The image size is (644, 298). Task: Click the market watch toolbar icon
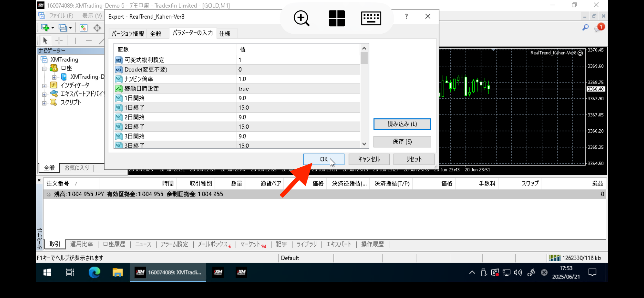pos(83,28)
